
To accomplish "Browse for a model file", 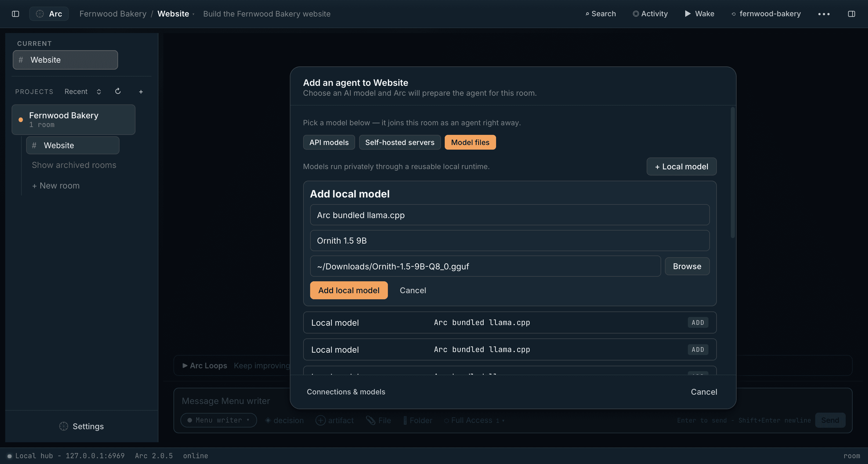I will (x=687, y=266).
